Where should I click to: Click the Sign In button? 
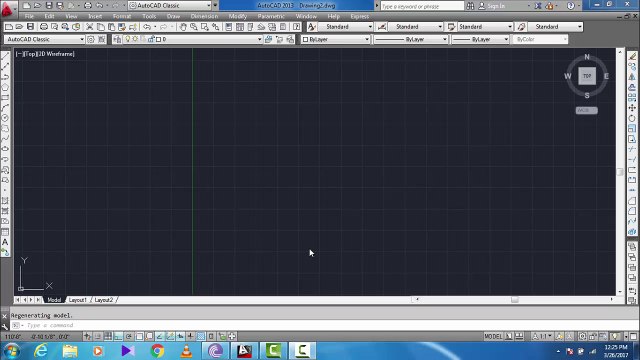492,6
